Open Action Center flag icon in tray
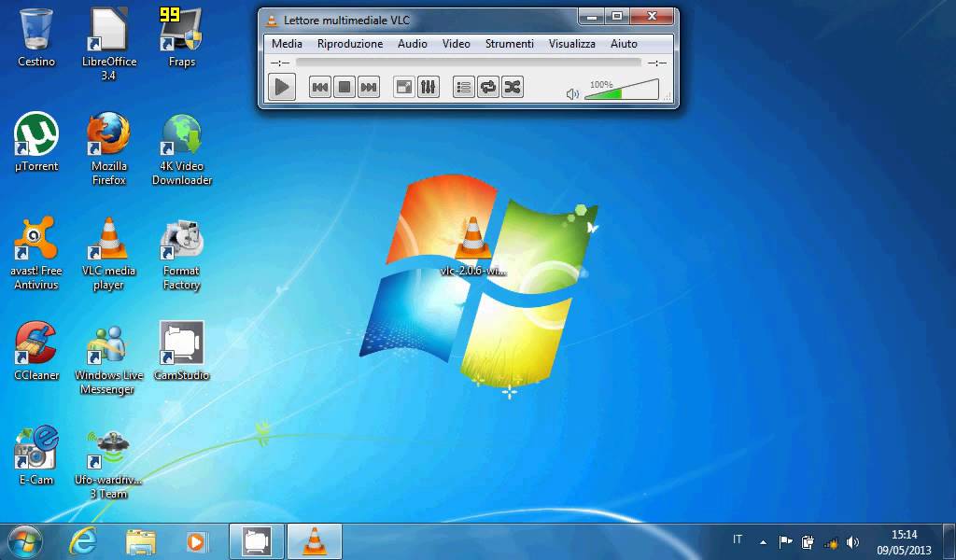This screenshot has height=560, width=956. pyautogui.click(x=785, y=541)
